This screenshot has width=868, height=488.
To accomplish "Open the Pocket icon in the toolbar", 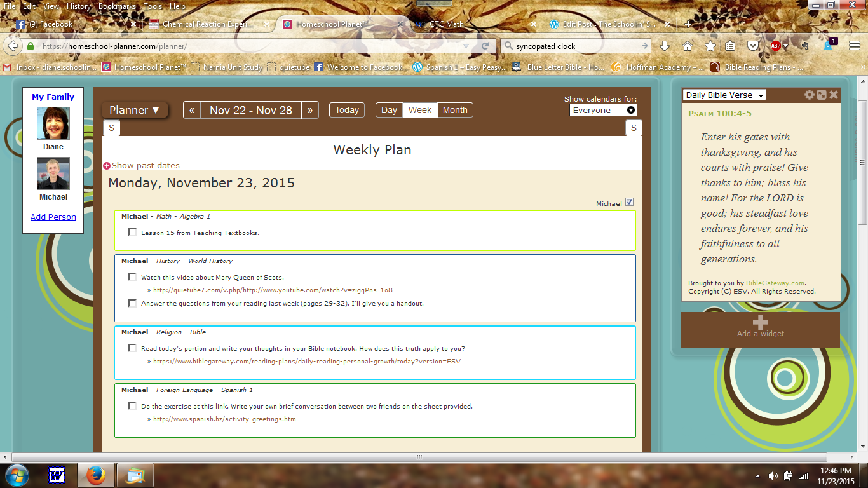I will [x=752, y=46].
